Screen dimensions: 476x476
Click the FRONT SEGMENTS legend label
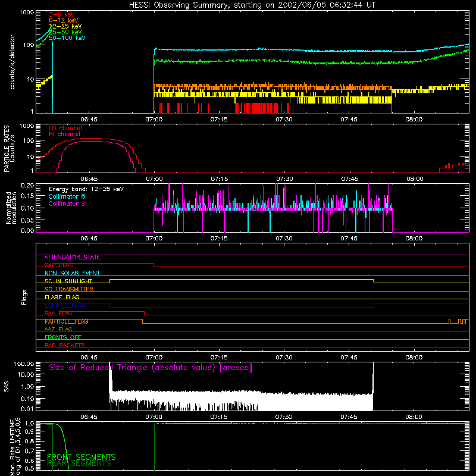click(x=82, y=457)
